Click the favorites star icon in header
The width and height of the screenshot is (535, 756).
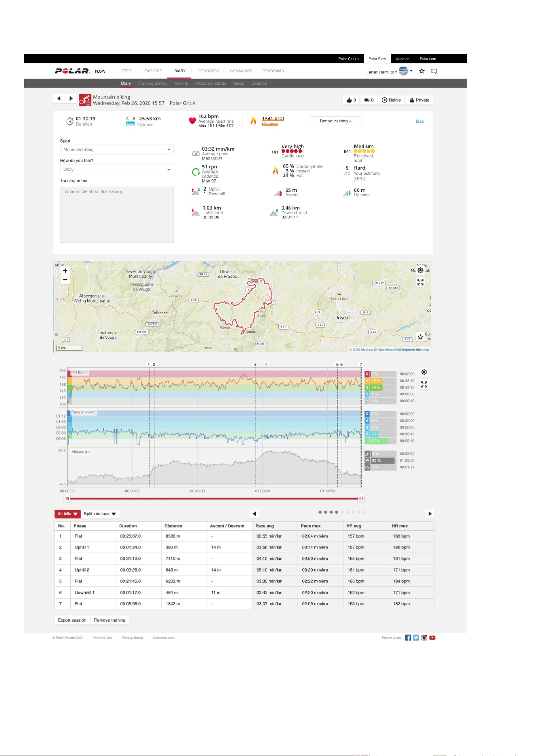pos(422,71)
